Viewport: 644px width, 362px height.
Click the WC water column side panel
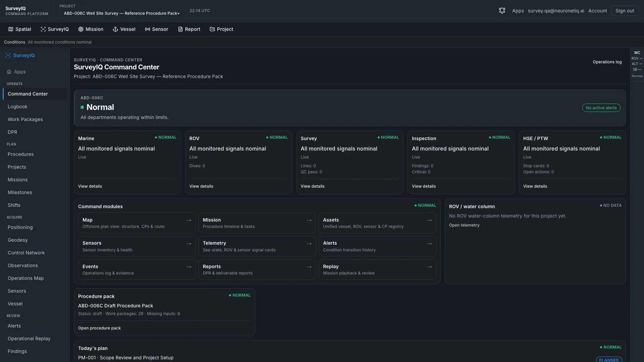pos(637,64)
